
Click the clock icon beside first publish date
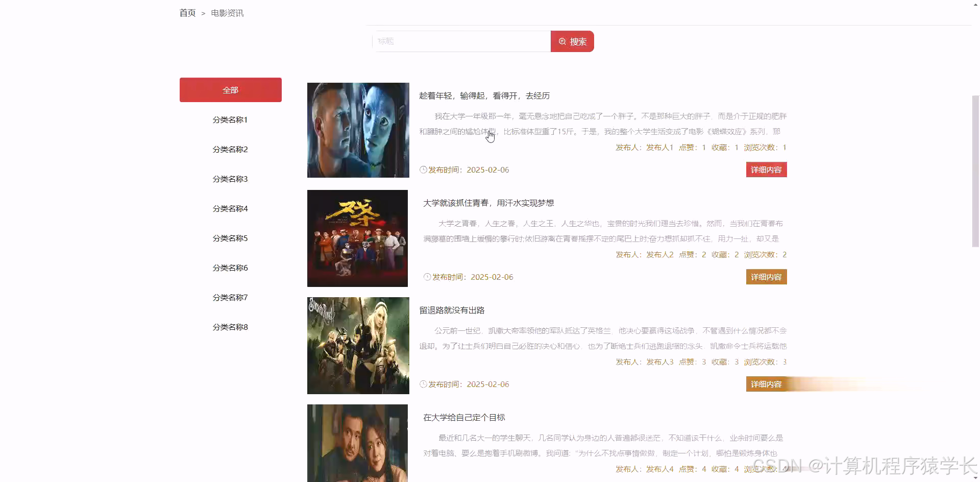tap(424, 170)
